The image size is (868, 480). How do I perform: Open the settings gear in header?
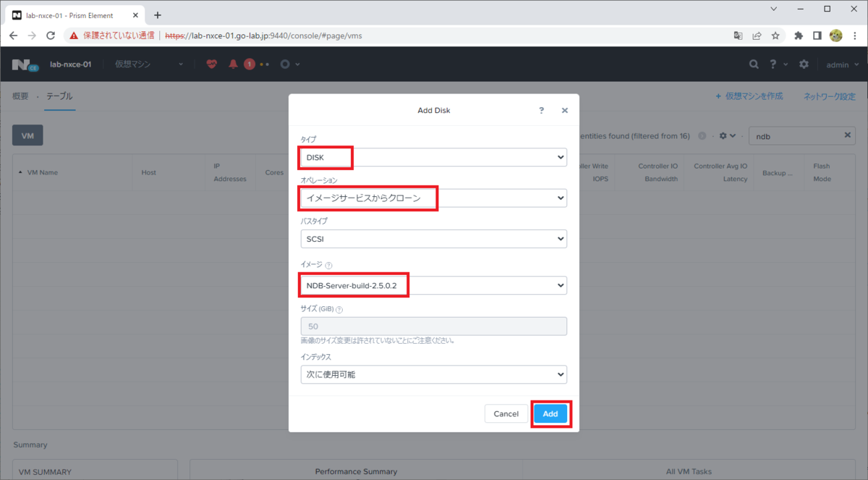(x=804, y=64)
